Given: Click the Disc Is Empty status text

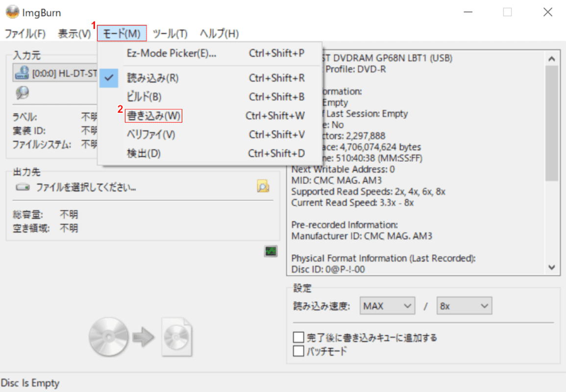Looking at the screenshot, I should coord(30,383).
